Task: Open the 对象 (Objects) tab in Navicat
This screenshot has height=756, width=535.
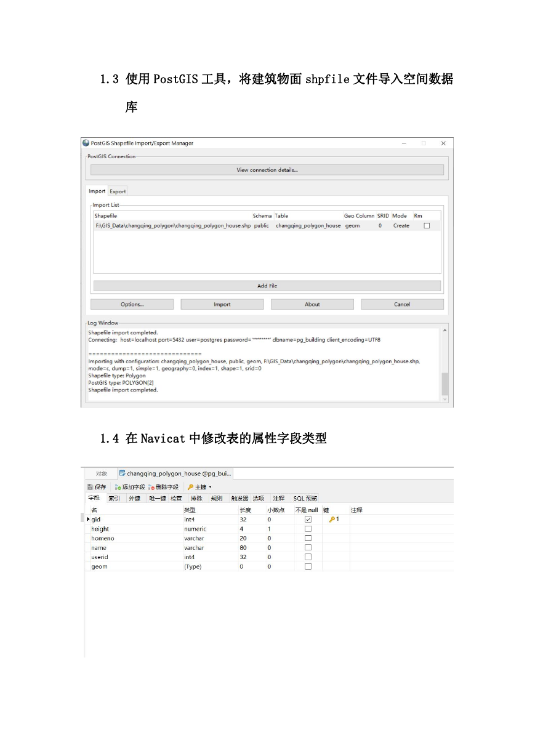Action: [x=102, y=473]
